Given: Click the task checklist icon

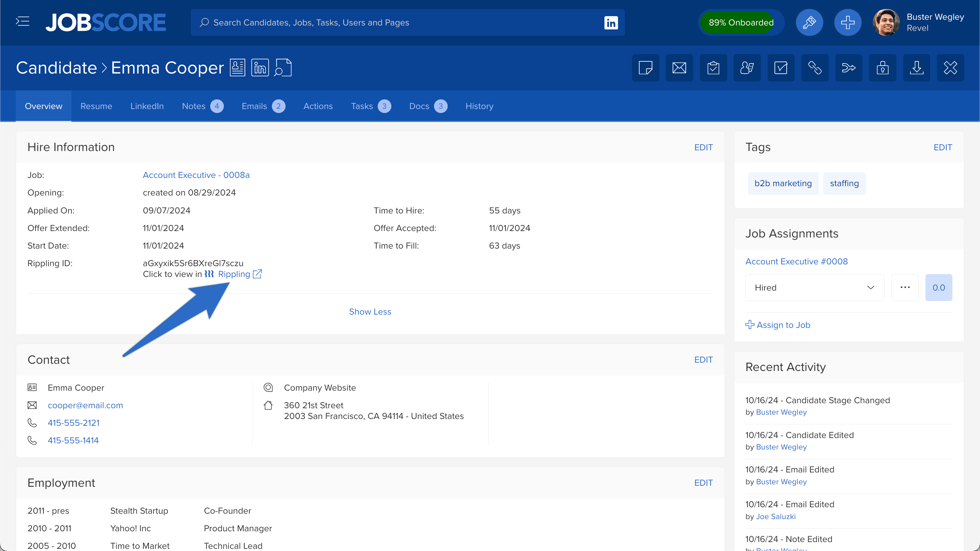Looking at the screenshot, I should point(713,68).
